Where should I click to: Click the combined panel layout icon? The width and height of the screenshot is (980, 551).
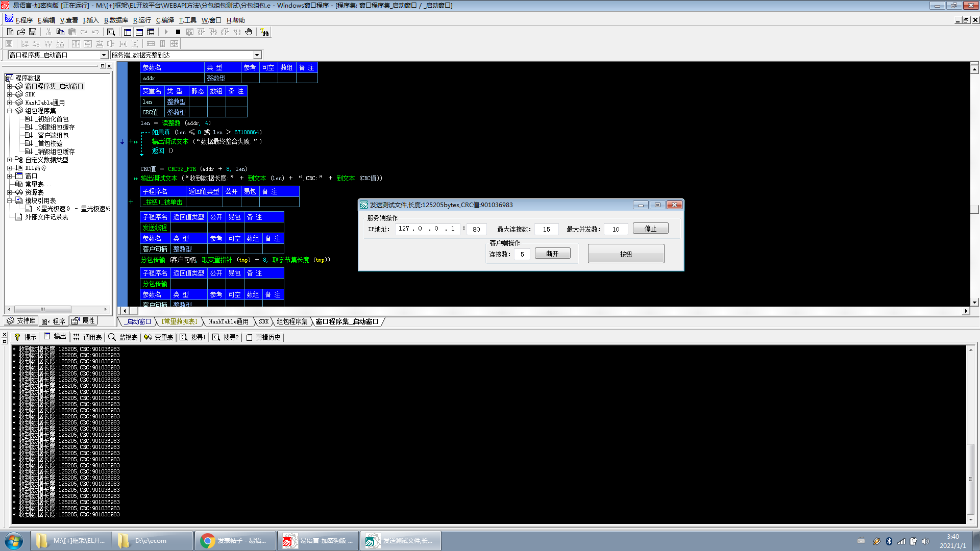[151, 32]
